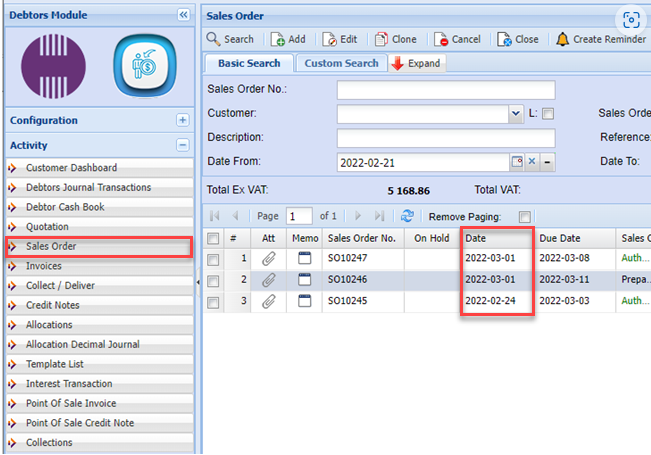This screenshot has width=651, height=455.
Task: Click the Edit sales order icon
Action: tap(329, 39)
